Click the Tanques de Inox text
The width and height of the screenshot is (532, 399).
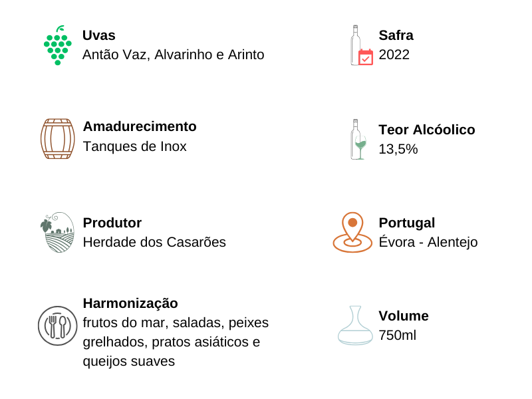(x=135, y=146)
